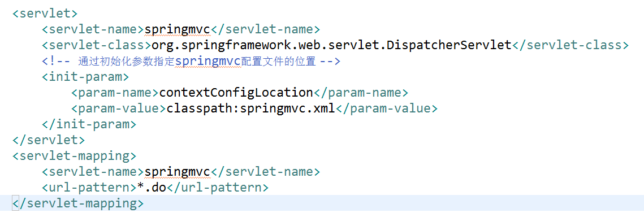Click the closing </param-value> tag
The image size is (644, 217).
(387, 108)
